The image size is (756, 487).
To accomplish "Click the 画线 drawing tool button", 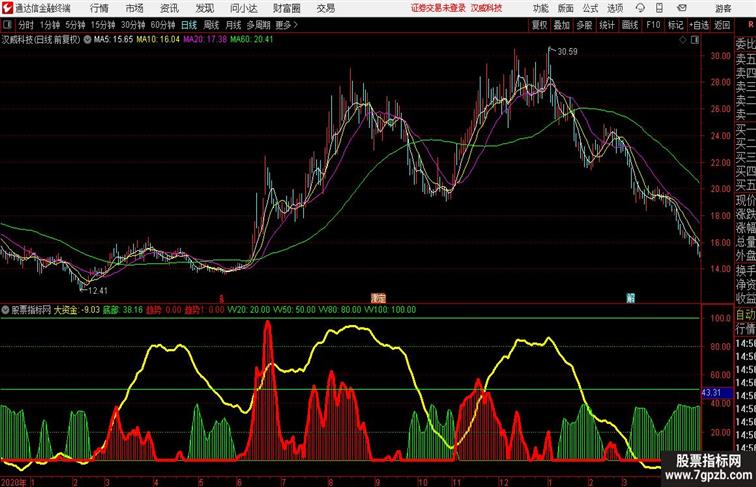I will 630,25.
